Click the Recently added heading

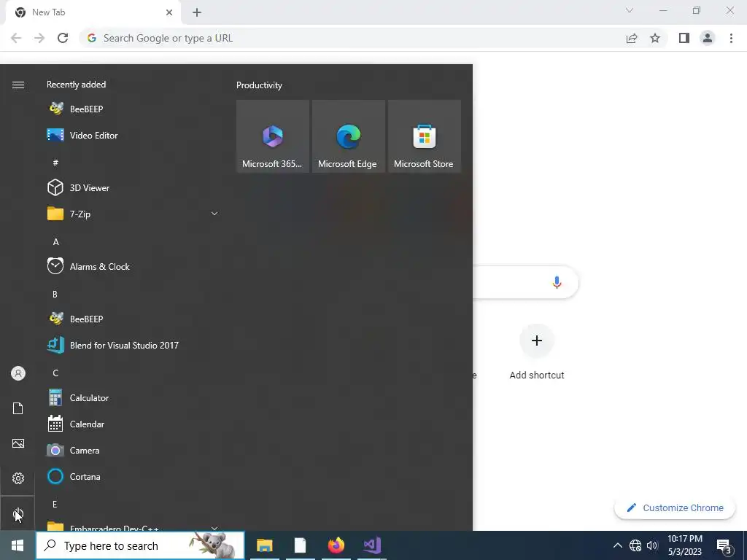click(x=76, y=85)
